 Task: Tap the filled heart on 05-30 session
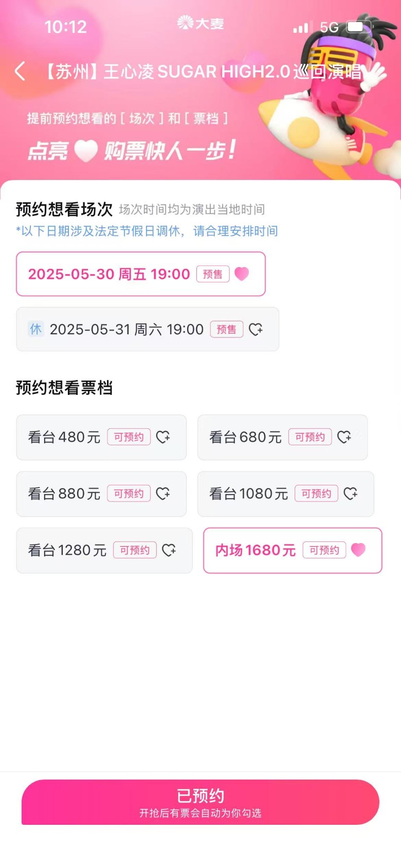point(242,274)
